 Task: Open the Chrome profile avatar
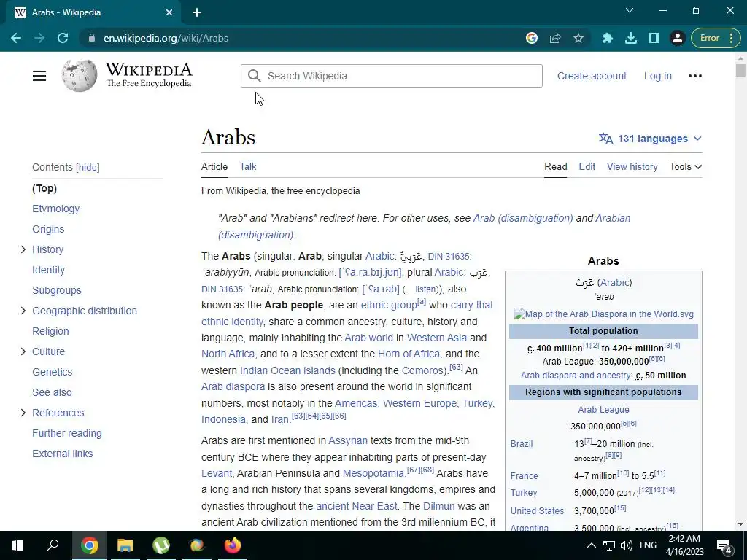pos(678,38)
